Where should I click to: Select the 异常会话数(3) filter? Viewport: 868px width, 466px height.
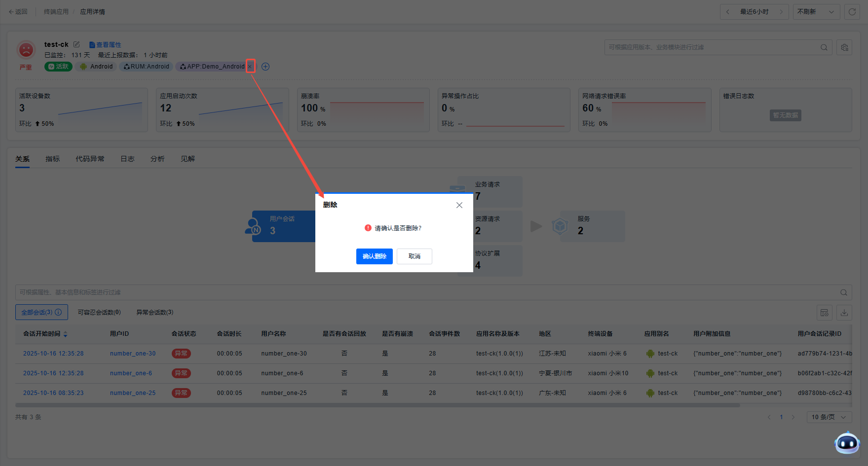pyautogui.click(x=154, y=313)
